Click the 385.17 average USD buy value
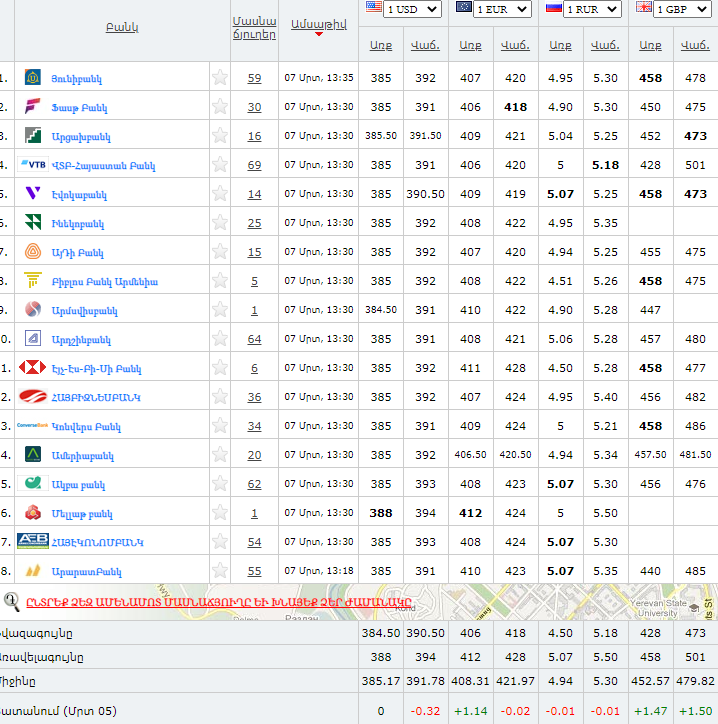Screen dimensions: 718x724 381,681
